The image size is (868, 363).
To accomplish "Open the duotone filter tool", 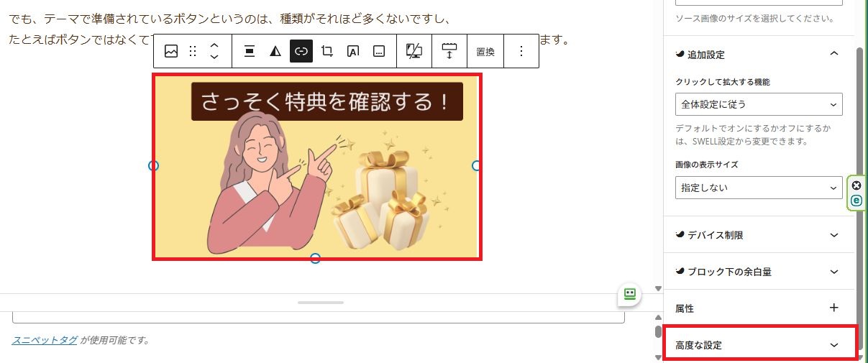I will point(275,51).
